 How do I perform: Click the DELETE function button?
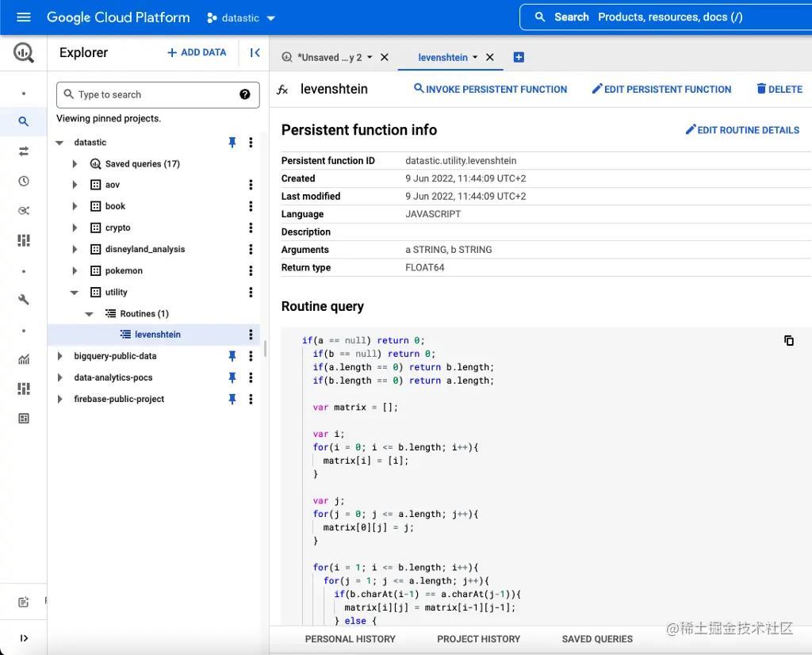[779, 89]
